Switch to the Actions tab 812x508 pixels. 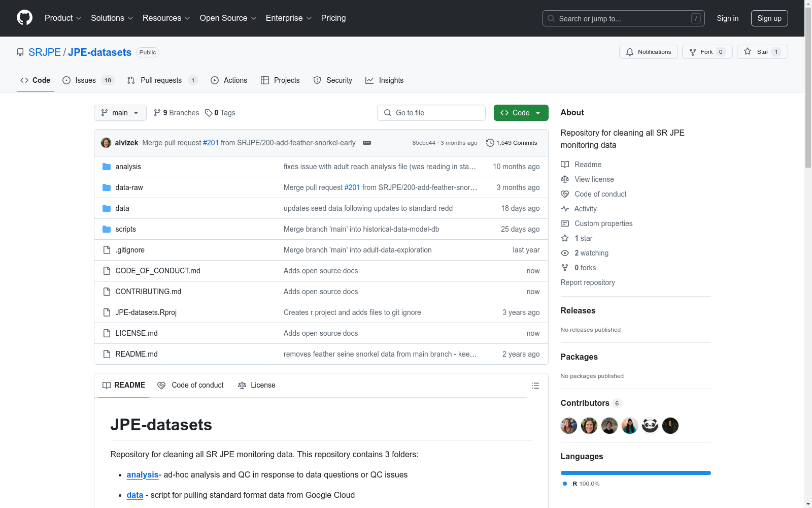pyautogui.click(x=229, y=80)
